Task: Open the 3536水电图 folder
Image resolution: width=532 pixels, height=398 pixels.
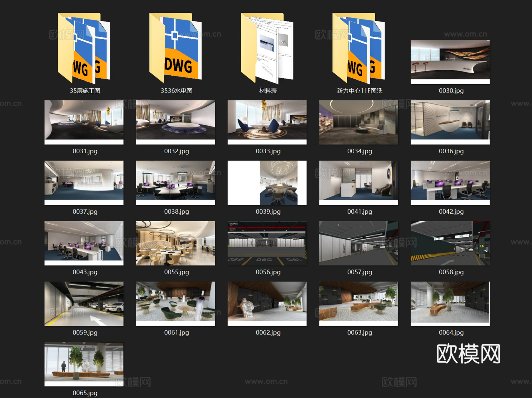Action: [176, 48]
